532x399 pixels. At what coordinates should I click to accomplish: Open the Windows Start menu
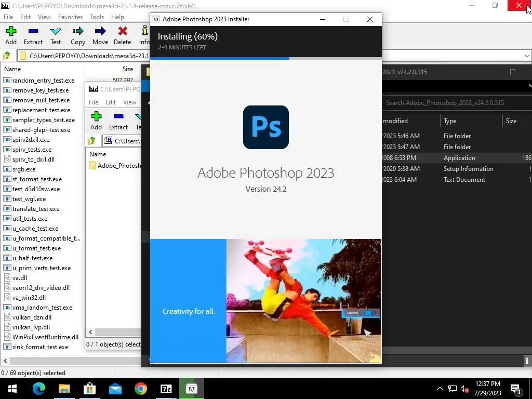tap(12, 389)
